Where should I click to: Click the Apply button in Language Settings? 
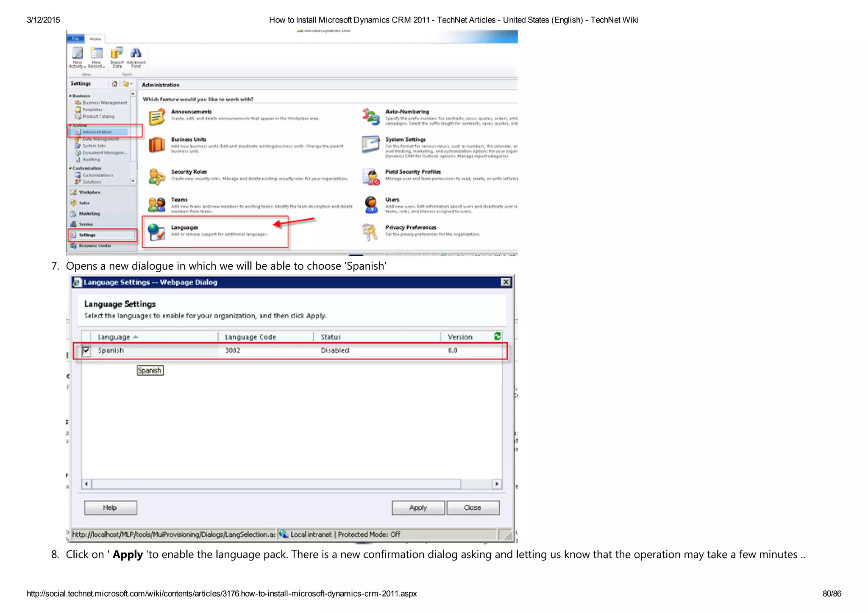418,508
